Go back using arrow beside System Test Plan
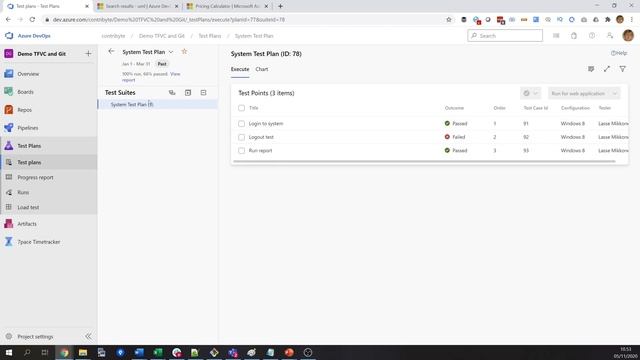Viewport: 640px width, 360px height. pos(111,51)
